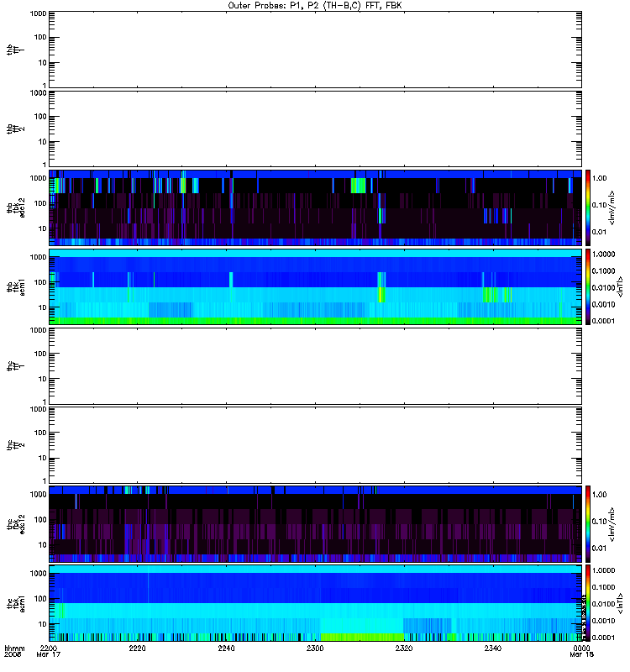This screenshot has height=672, width=630.
Task: Click the empty thb fff 2 panel
Action: pyautogui.click(x=315, y=129)
